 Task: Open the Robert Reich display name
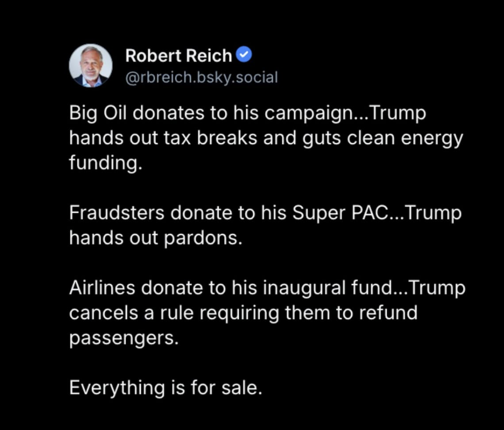pyautogui.click(x=179, y=56)
